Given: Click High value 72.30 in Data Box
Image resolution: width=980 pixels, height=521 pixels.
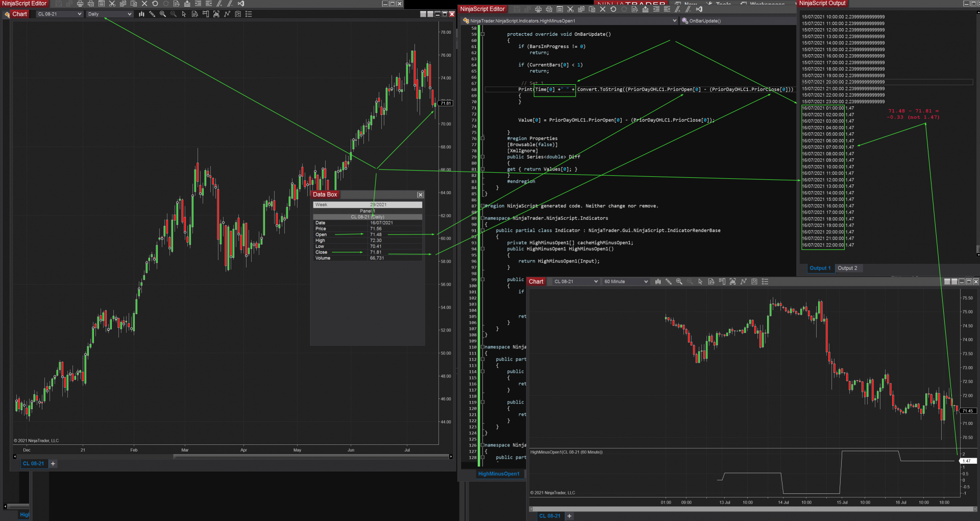Looking at the screenshot, I should (x=376, y=241).
